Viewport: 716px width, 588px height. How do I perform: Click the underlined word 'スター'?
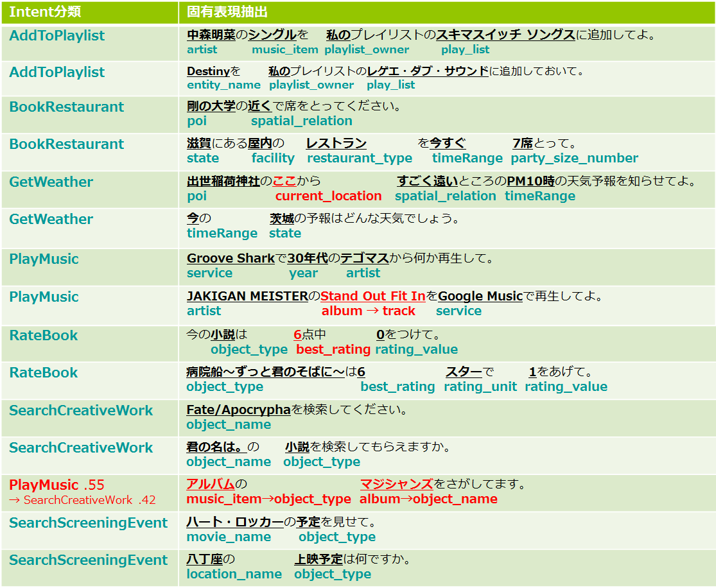[x=464, y=372]
